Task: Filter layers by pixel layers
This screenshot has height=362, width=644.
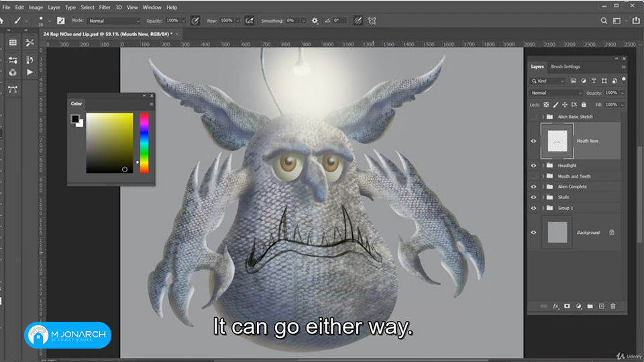Action: pyautogui.click(x=574, y=81)
